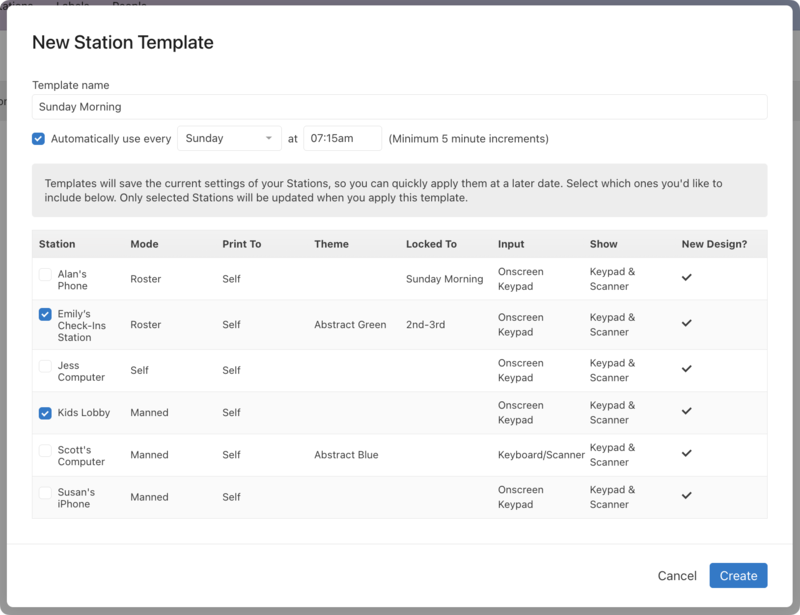
Task: Deselect the Kids Lobby checkbox
Action: (x=45, y=413)
